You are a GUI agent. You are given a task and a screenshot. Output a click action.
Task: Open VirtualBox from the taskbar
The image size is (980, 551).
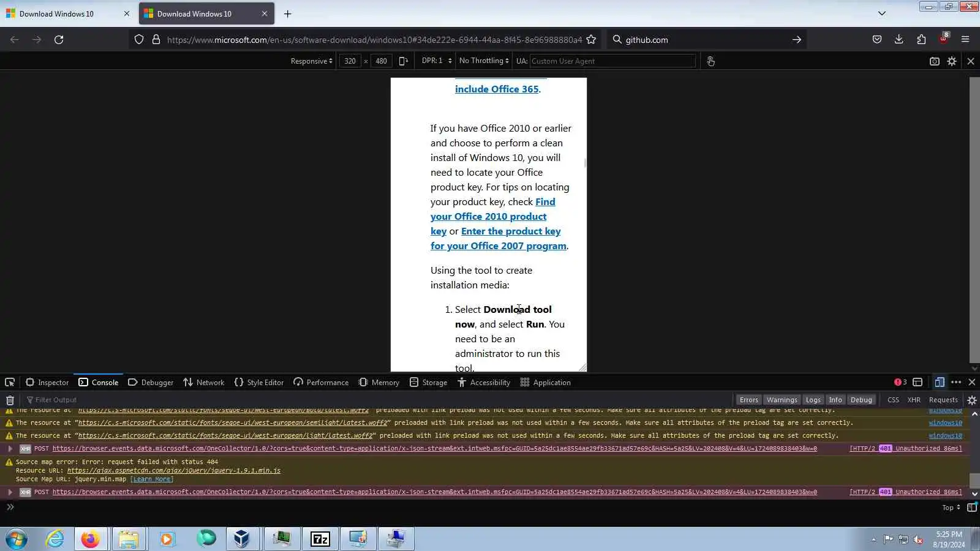pyautogui.click(x=241, y=539)
